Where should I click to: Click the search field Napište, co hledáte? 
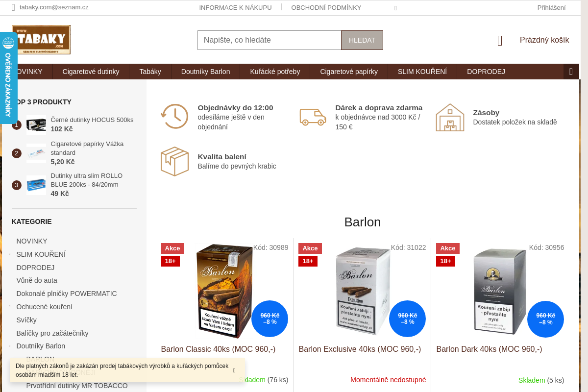[x=269, y=40]
